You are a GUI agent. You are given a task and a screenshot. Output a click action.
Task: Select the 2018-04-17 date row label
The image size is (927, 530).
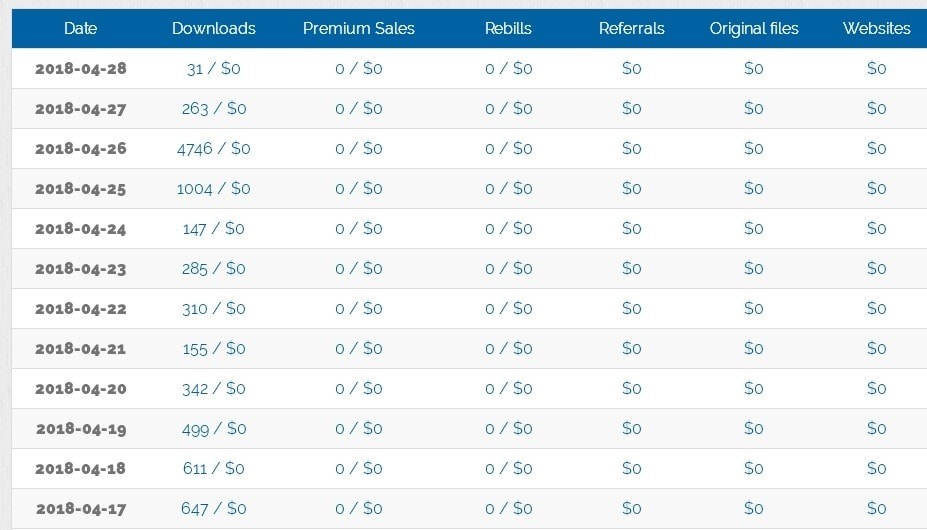click(81, 508)
